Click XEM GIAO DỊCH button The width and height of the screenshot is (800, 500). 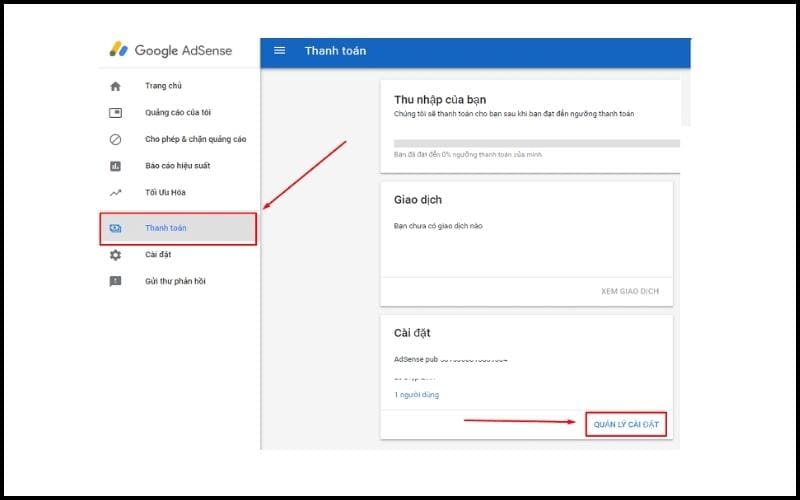[x=630, y=291]
